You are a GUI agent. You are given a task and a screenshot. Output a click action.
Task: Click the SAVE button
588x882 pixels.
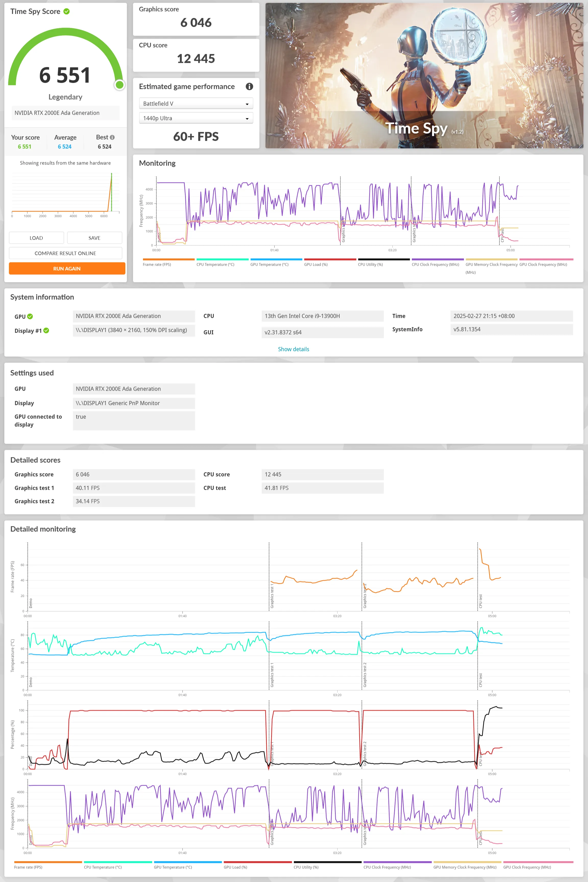pos(94,238)
